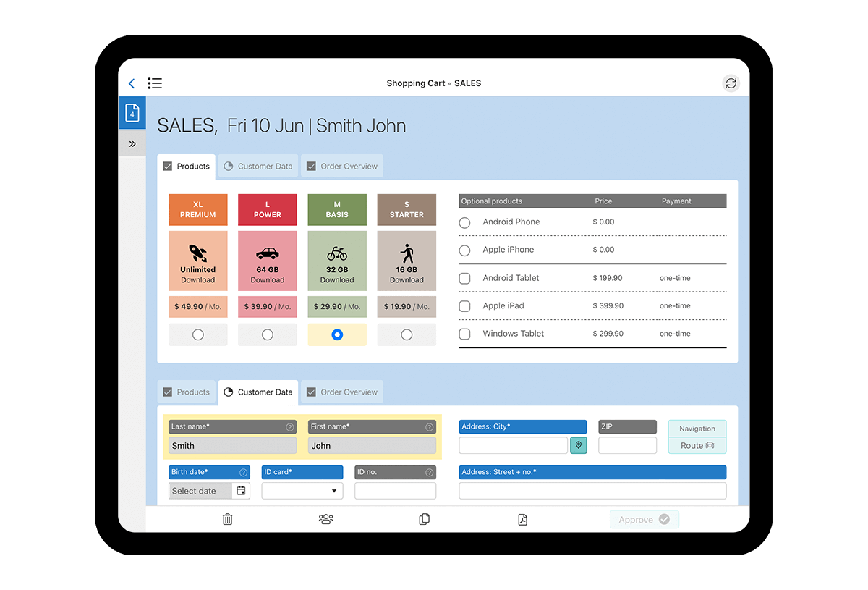This screenshot has height=590, width=868.
Task: Click the ID no. input field
Action: [396, 491]
